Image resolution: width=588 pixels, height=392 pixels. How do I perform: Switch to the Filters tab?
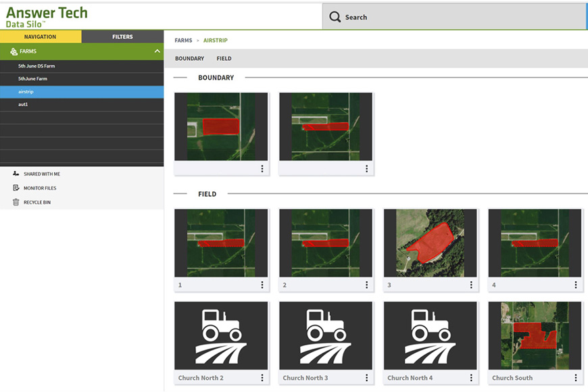point(122,36)
